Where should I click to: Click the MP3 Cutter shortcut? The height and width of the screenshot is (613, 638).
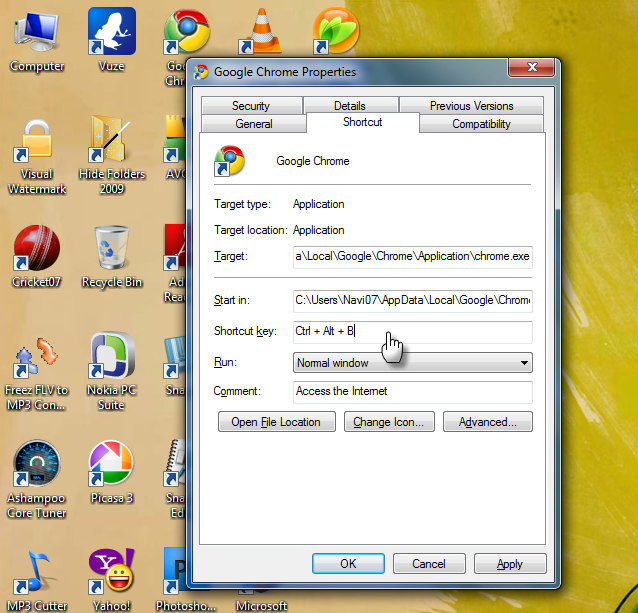[x=37, y=581]
